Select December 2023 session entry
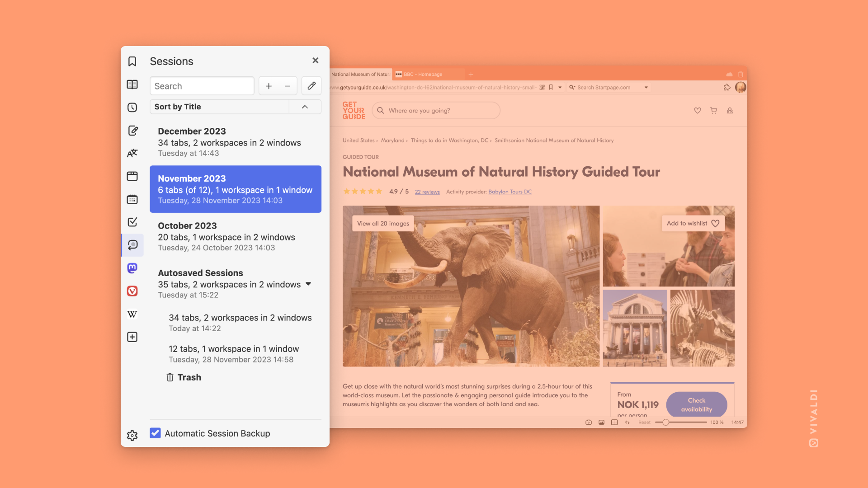 tap(236, 142)
